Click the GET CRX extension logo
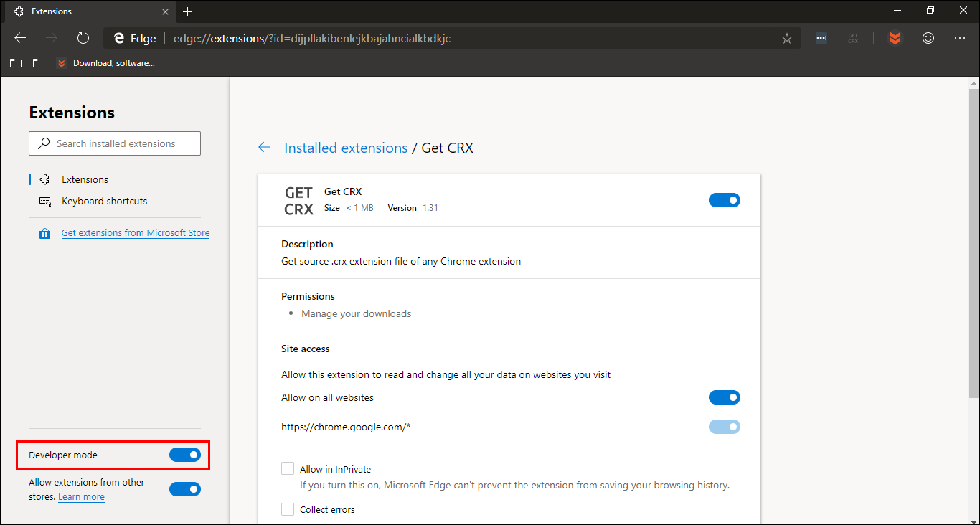 (x=298, y=201)
